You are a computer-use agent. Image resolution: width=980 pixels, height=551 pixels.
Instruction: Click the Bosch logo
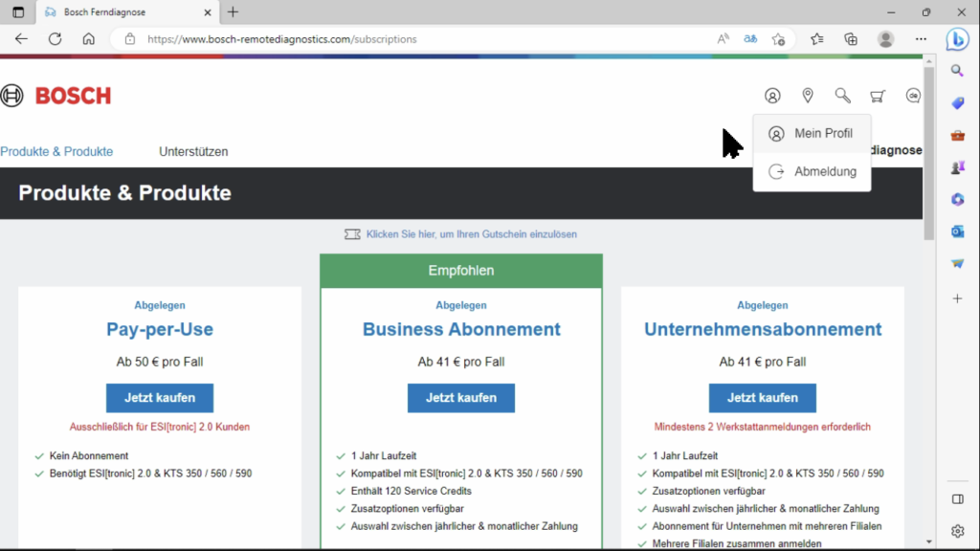click(x=56, y=96)
